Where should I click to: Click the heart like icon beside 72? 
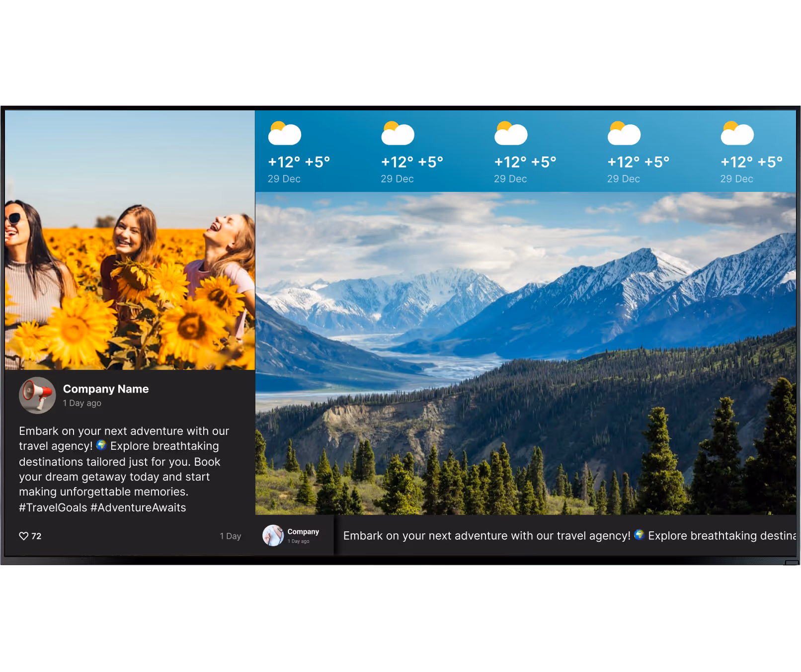pos(23,536)
